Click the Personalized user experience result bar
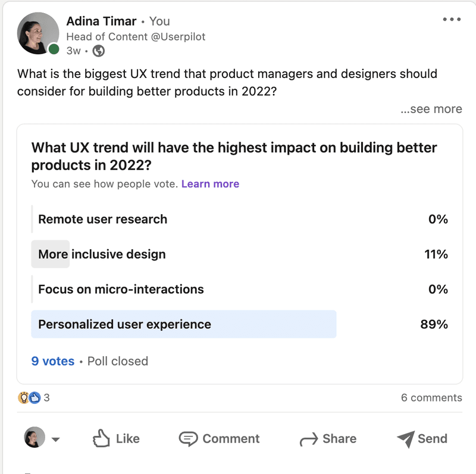The width and height of the screenshot is (476, 474). click(x=183, y=324)
